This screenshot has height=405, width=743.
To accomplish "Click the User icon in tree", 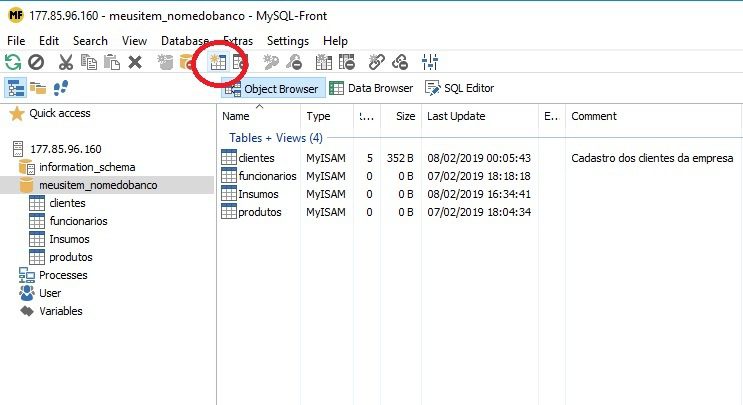I will pyautogui.click(x=27, y=293).
